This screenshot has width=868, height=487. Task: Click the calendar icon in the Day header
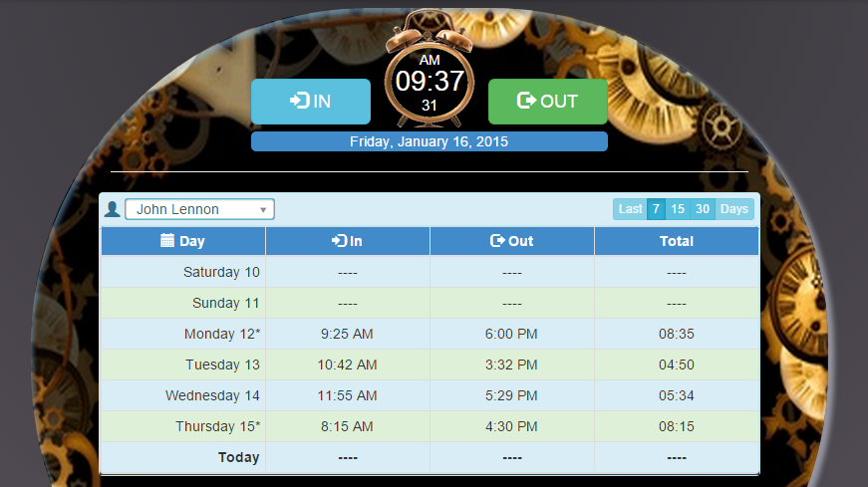pos(167,241)
